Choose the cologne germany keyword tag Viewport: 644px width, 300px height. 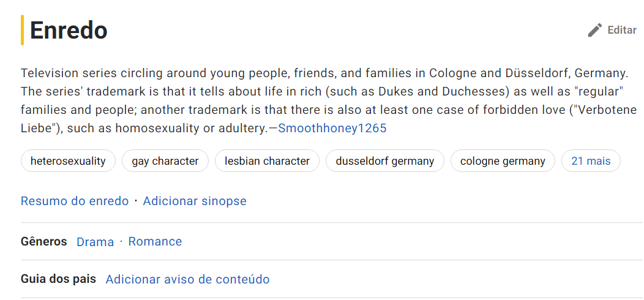pyautogui.click(x=503, y=161)
